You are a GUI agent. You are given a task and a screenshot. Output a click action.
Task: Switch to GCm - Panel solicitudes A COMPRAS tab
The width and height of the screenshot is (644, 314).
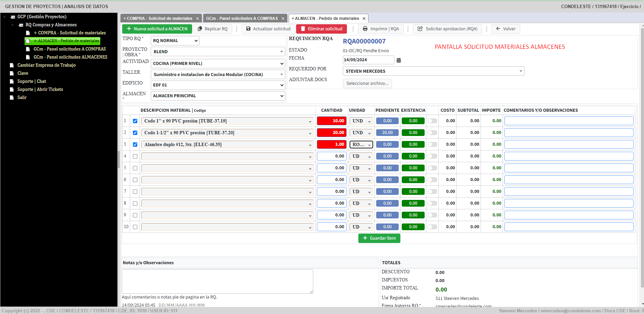(242, 19)
